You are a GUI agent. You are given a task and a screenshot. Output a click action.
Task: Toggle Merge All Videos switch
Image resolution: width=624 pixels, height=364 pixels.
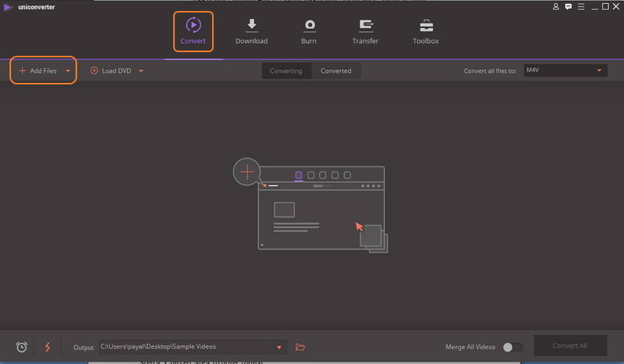pos(512,347)
